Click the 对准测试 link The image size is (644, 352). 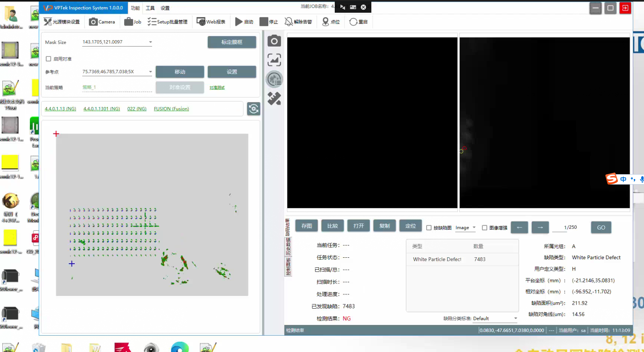click(217, 88)
